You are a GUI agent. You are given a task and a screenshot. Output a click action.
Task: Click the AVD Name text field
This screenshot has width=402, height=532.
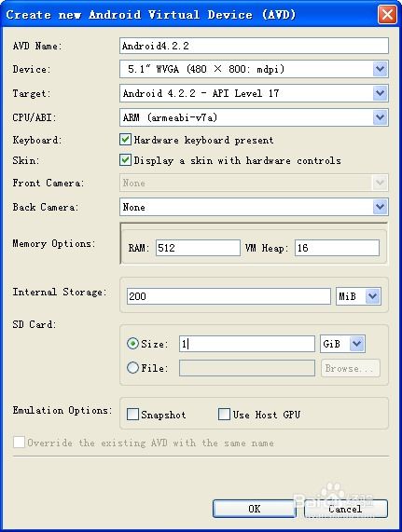click(254, 46)
